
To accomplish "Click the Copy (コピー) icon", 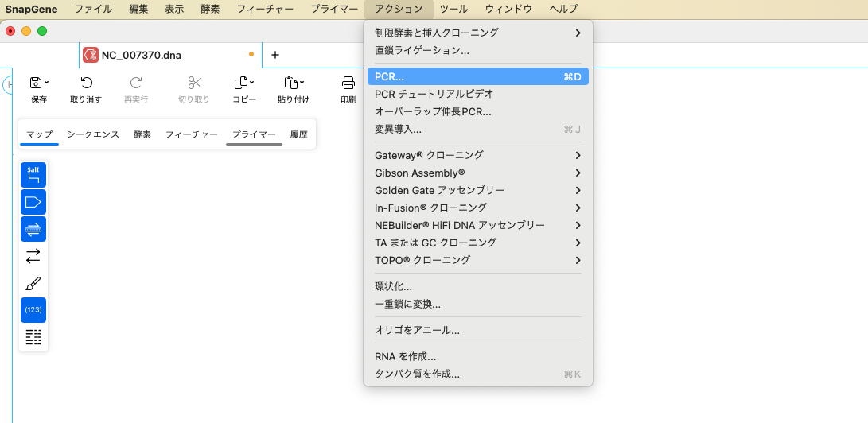I will click(x=241, y=83).
